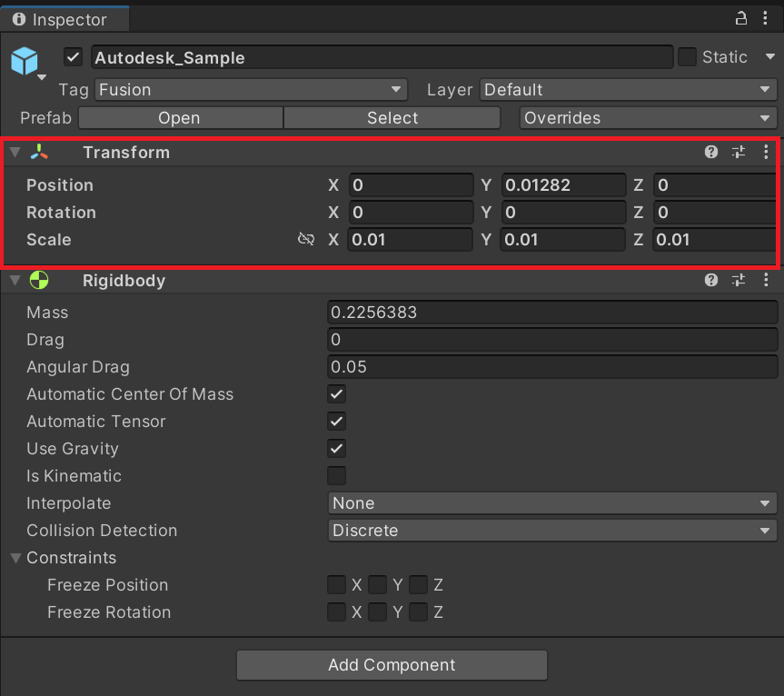Image resolution: width=784 pixels, height=696 pixels.
Task: Open the Tag dropdown showing Fusion
Action: [x=251, y=90]
